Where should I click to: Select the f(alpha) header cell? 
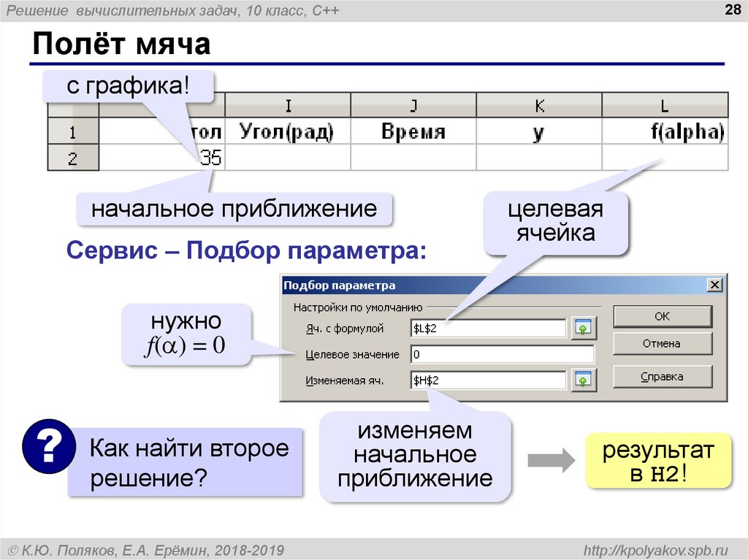pos(665,131)
